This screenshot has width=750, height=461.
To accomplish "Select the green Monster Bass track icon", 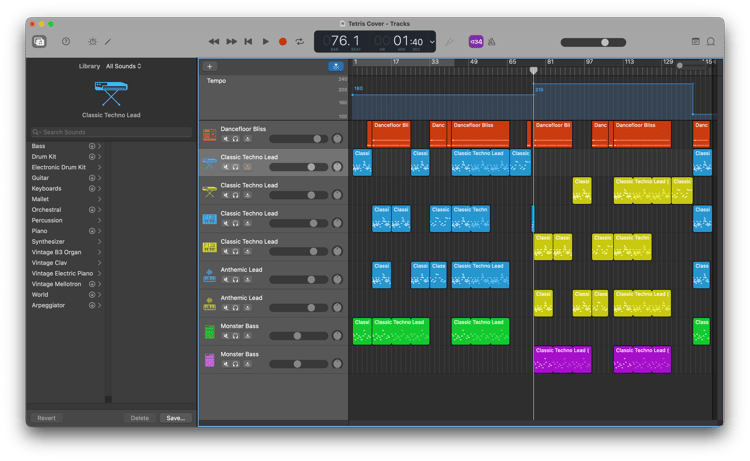I will coord(210,332).
